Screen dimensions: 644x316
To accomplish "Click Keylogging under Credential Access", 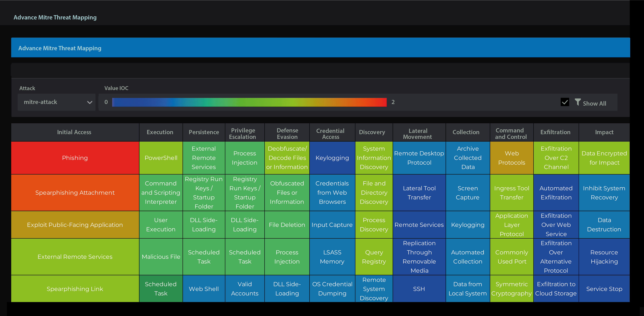I will click(332, 158).
